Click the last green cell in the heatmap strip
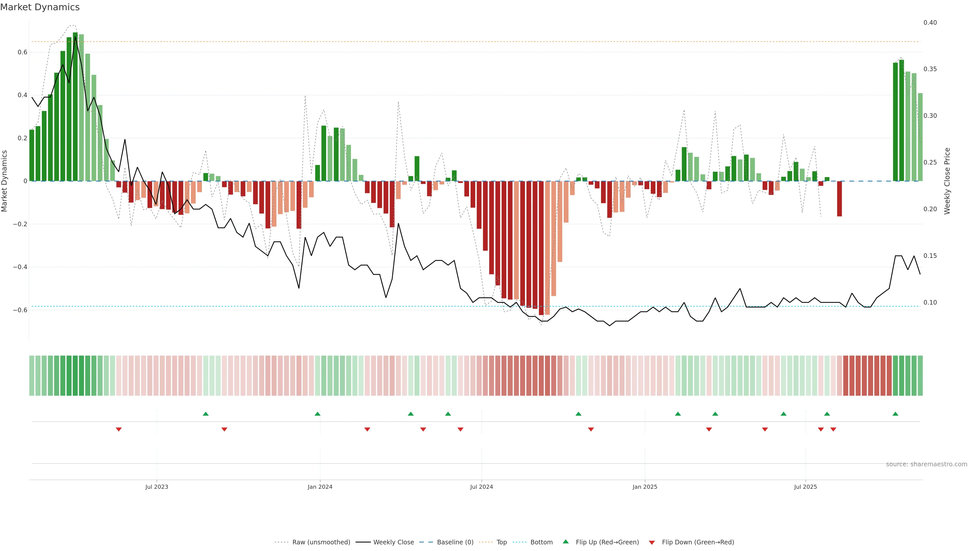The image size is (980, 551). pyautogui.click(x=920, y=376)
